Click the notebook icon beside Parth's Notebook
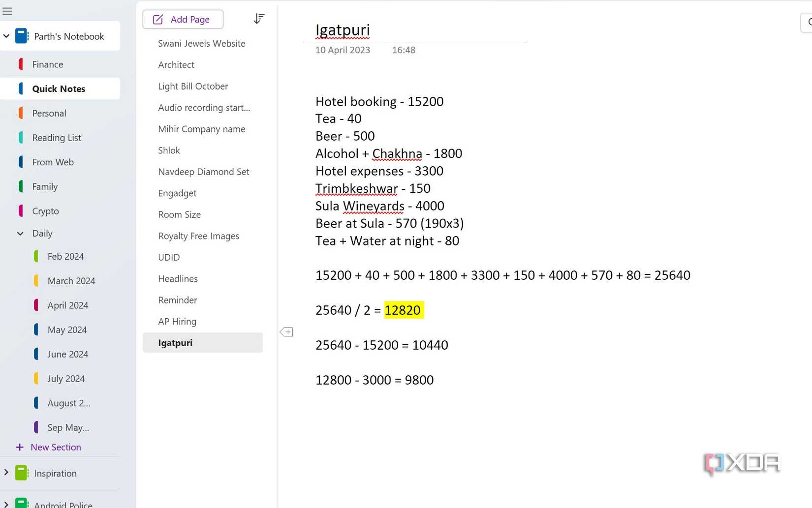The width and height of the screenshot is (812, 508). (x=22, y=35)
